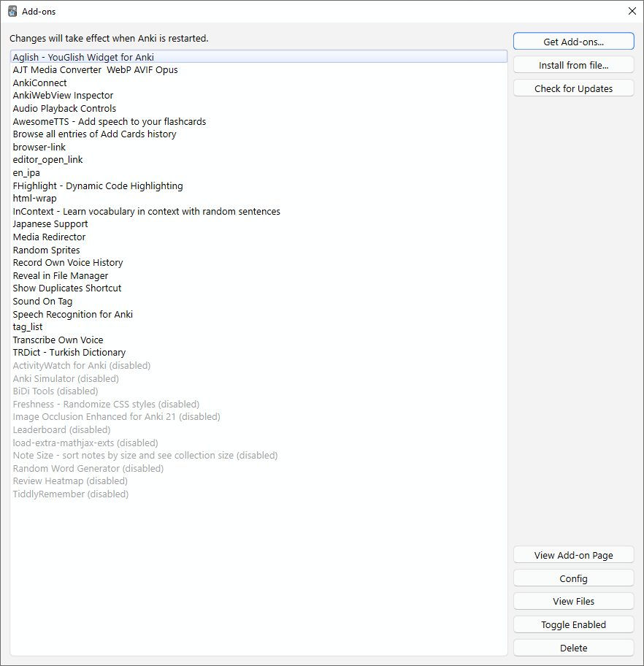The image size is (644, 666).
Task: Open View Add-on Page
Action: [x=573, y=555]
